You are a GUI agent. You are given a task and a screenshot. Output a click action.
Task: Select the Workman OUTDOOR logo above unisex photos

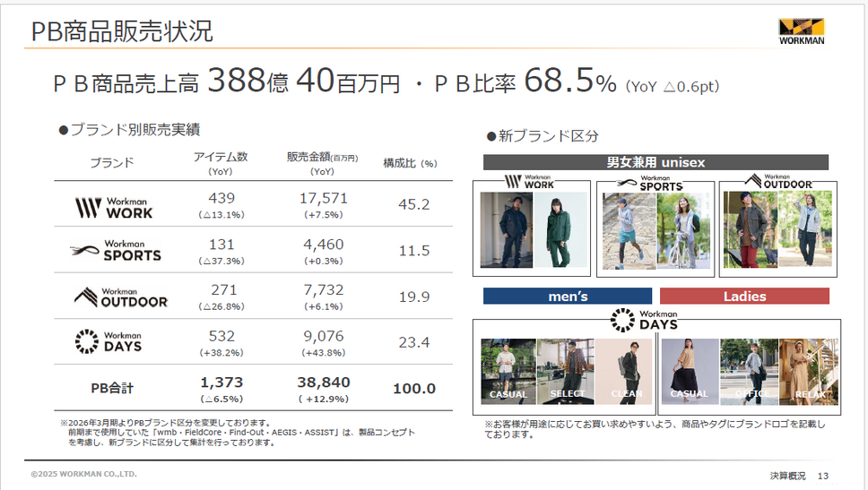pos(777,182)
